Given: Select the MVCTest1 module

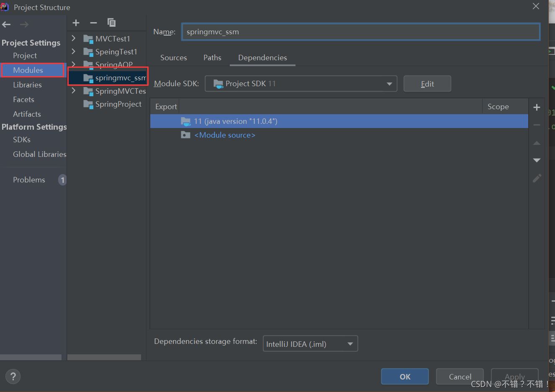Looking at the screenshot, I should pos(113,39).
